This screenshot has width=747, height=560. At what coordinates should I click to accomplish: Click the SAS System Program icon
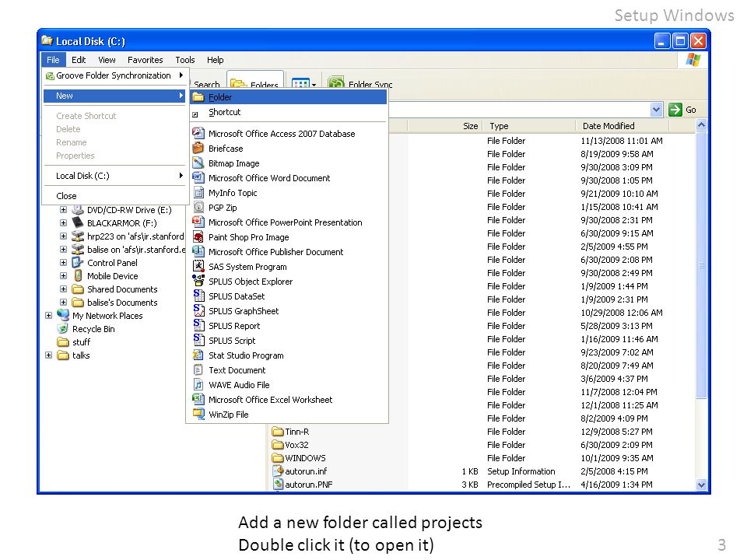pyautogui.click(x=198, y=266)
